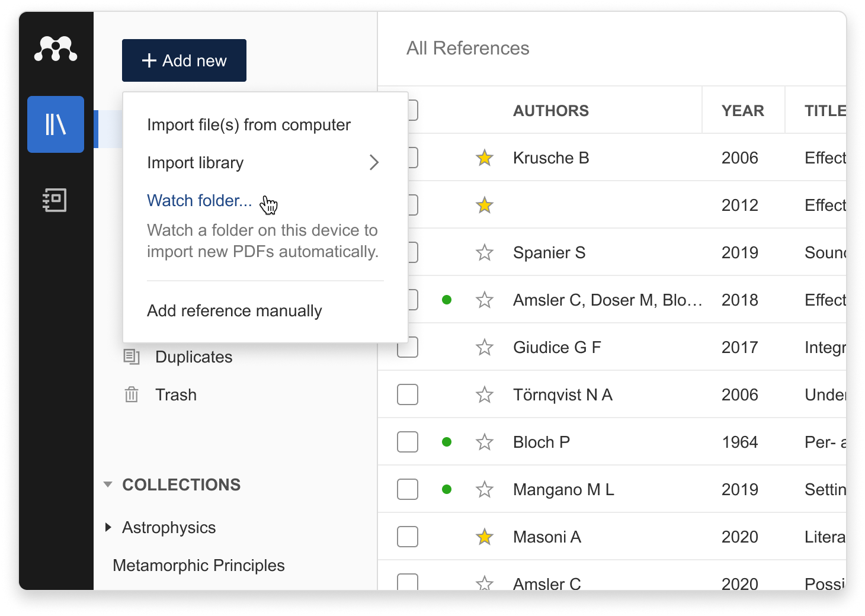Screen dimensions: 865x616
Task: Select Add reference manually
Action: [x=235, y=311]
